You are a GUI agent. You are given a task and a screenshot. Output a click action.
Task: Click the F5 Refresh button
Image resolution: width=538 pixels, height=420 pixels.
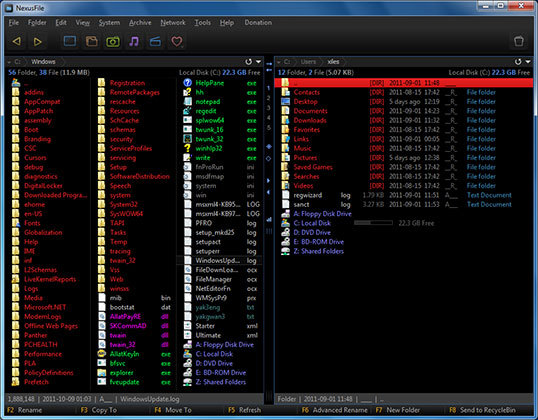point(245,410)
